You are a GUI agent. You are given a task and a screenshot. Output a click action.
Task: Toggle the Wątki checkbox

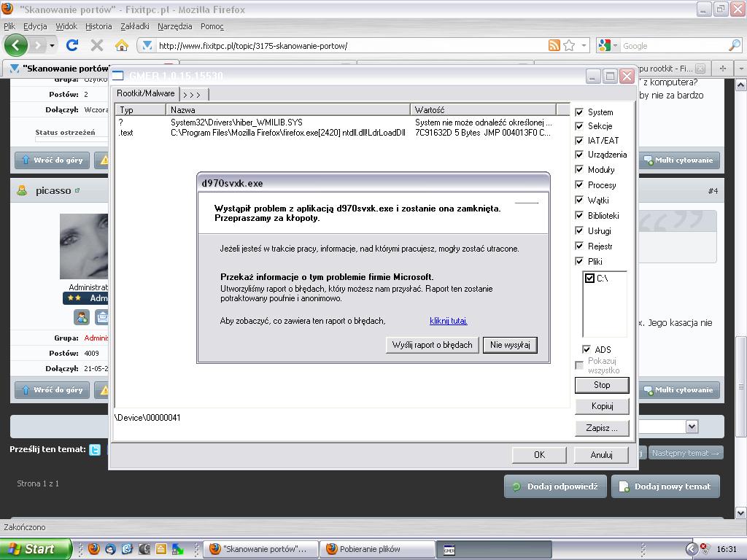click(579, 200)
